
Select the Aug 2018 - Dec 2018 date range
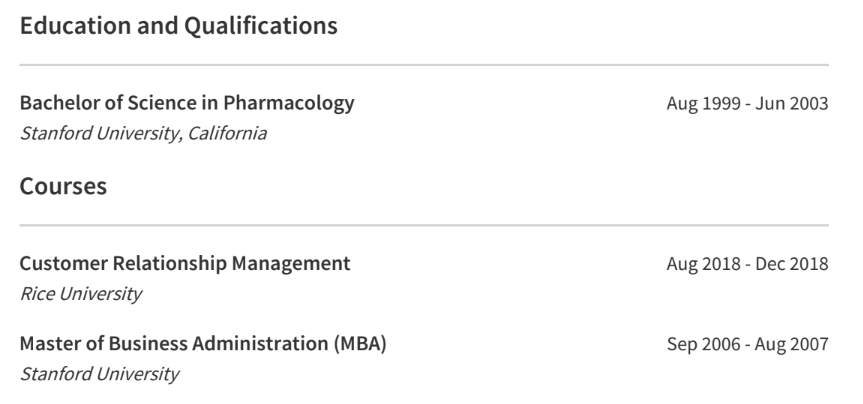coord(747,265)
